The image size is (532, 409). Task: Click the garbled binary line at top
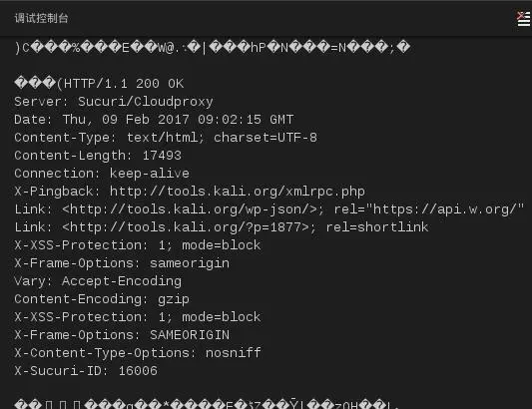(x=213, y=48)
